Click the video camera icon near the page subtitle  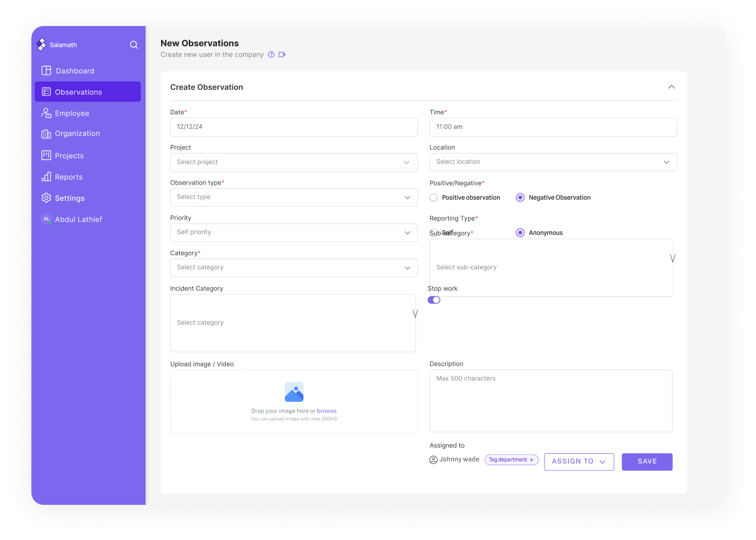pyautogui.click(x=281, y=54)
